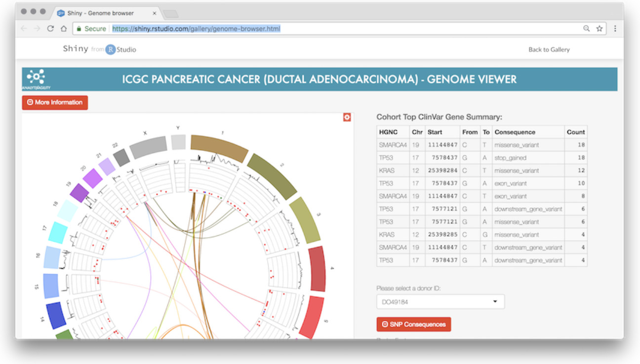Open a new browser tab

(x=170, y=13)
